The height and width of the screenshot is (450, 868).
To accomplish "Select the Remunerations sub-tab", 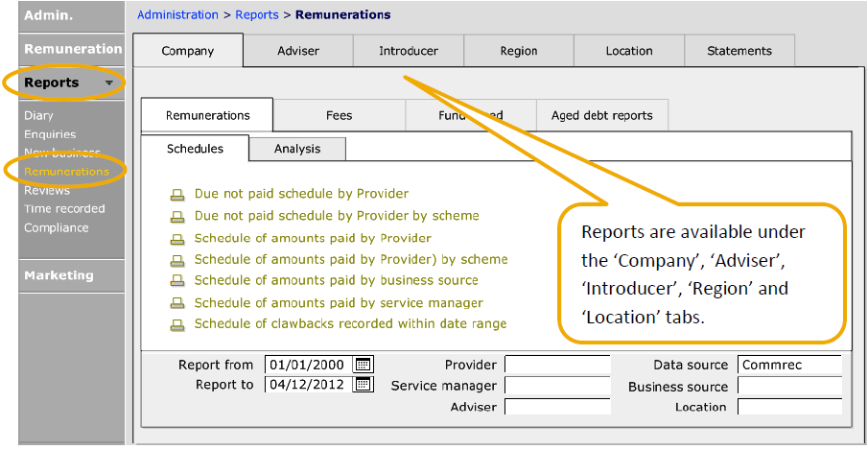I will point(207,115).
